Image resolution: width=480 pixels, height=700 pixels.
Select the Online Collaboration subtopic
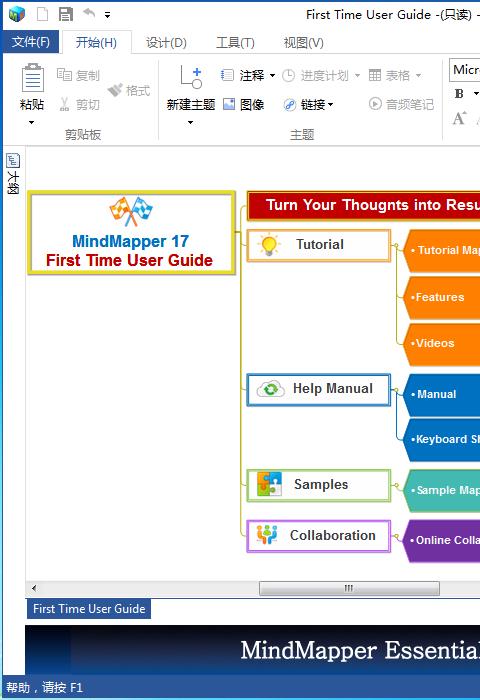point(443,541)
